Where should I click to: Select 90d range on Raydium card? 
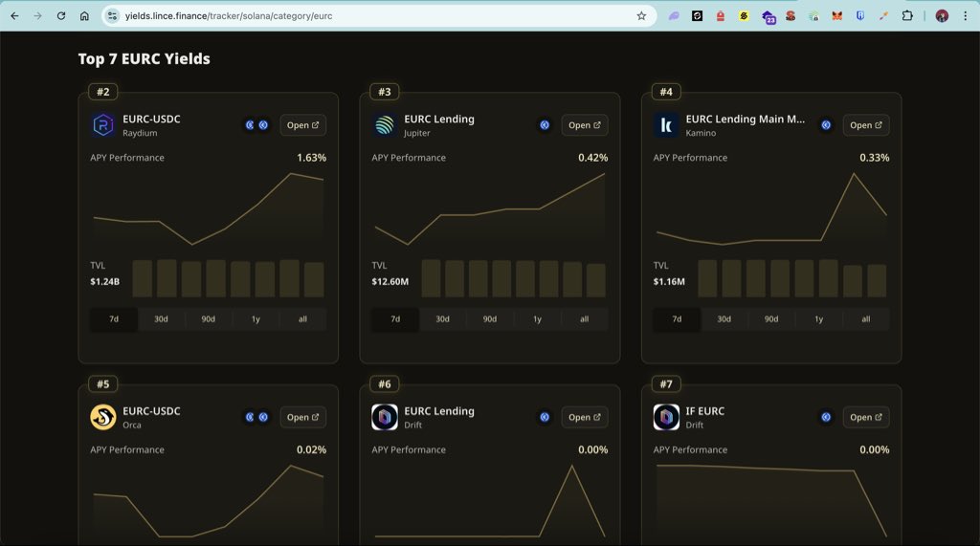point(208,319)
